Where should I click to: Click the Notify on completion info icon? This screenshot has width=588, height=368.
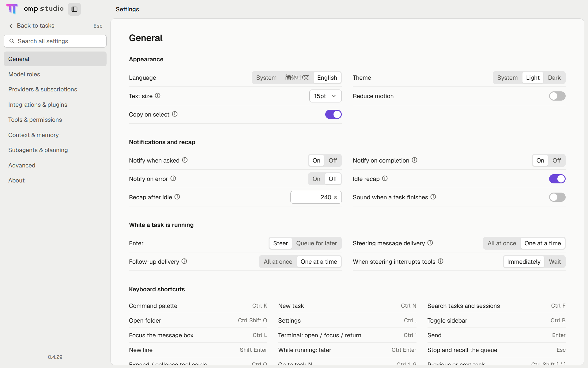pyautogui.click(x=415, y=160)
